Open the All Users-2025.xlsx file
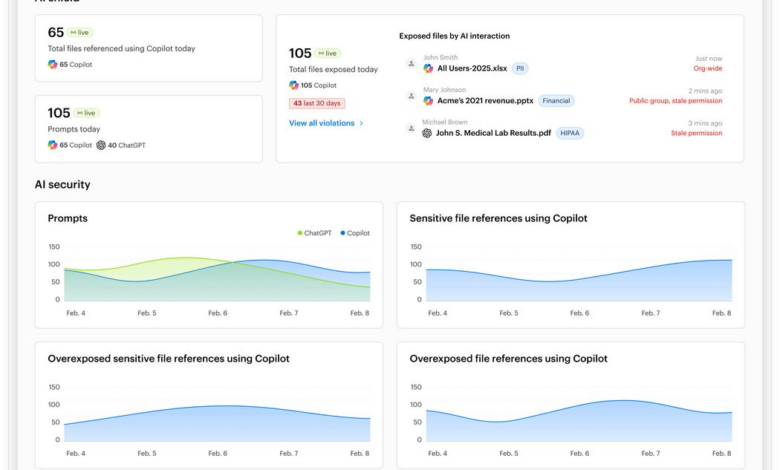 coord(472,68)
